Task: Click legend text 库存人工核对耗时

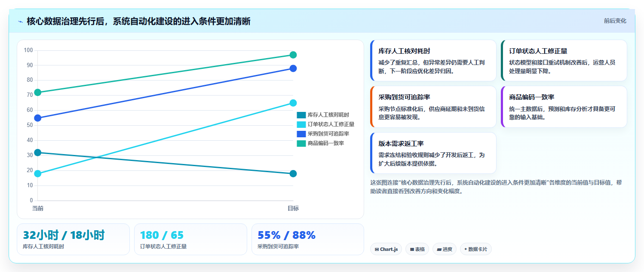Action: [x=328, y=115]
